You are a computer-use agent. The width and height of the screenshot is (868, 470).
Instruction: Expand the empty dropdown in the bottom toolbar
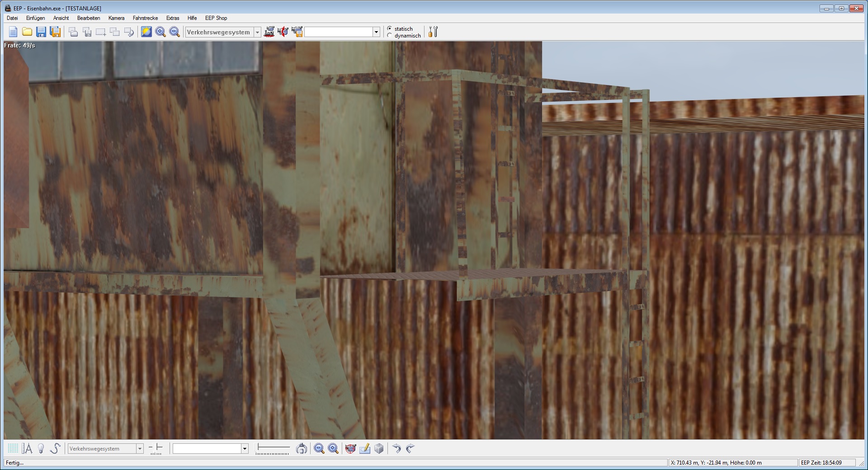pos(245,449)
